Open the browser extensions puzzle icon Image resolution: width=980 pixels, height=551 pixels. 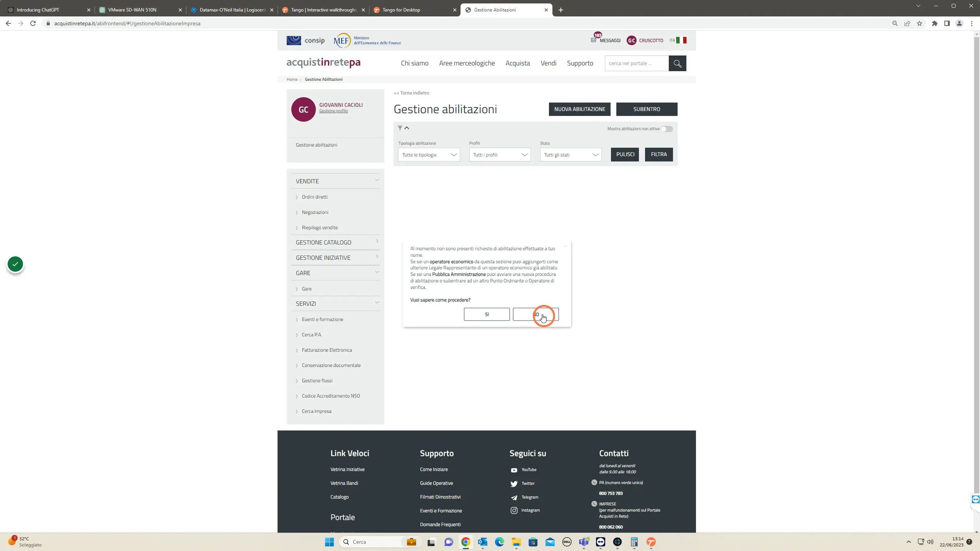[x=935, y=23]
